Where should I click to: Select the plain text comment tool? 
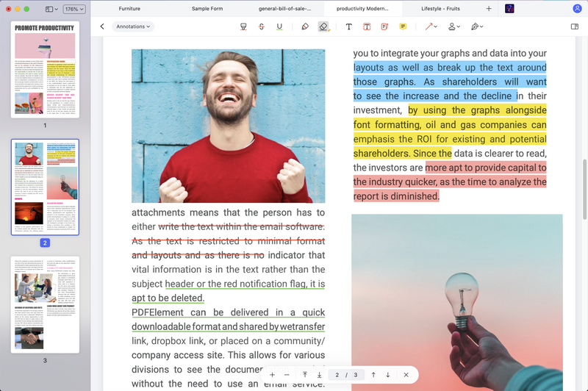tap(348, 26)
